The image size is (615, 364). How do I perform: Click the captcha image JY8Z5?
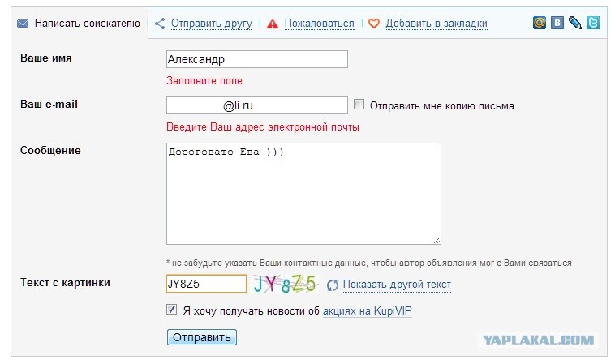pos(284,284)
